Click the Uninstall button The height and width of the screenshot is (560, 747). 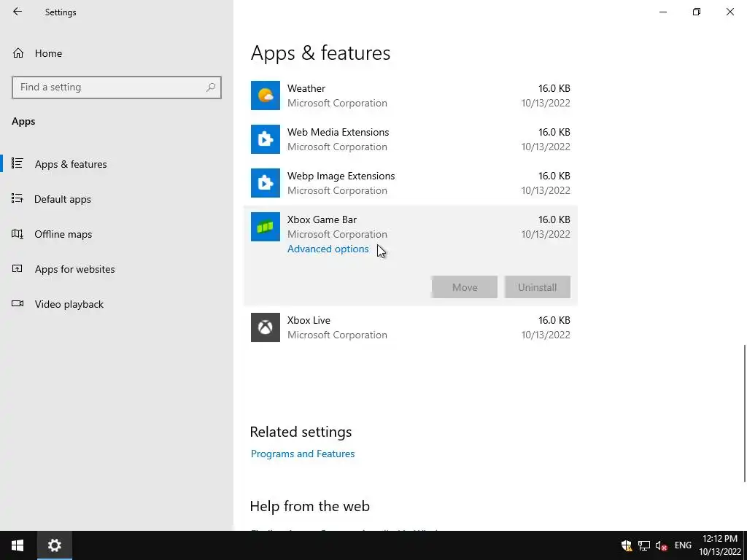(x=538, y=287)
